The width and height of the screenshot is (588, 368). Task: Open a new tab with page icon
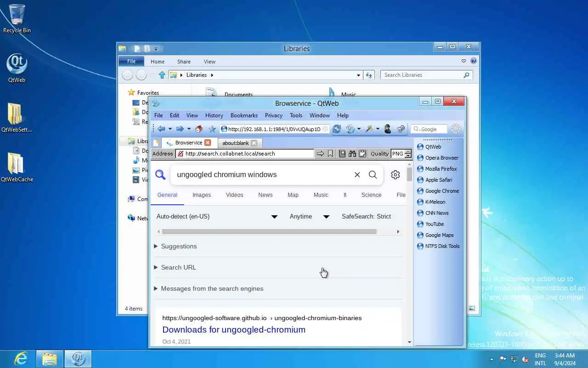pos(156,143)
